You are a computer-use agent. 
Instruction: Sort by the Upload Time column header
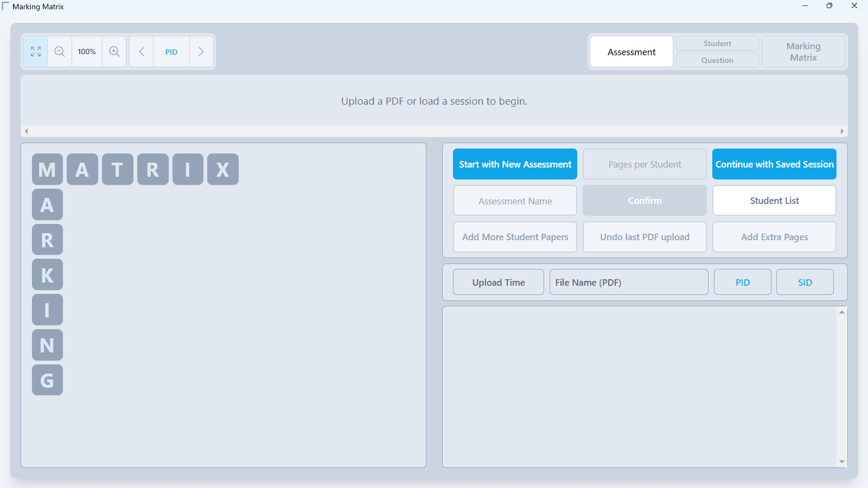(x=499, y=282)
